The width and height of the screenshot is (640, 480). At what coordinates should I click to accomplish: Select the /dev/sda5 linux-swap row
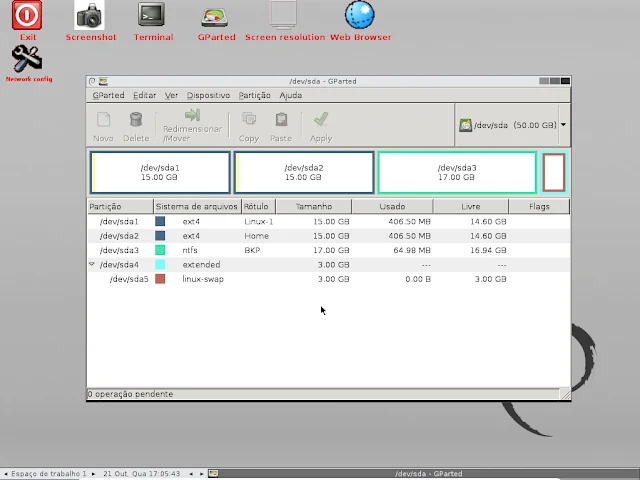point(329,279)
